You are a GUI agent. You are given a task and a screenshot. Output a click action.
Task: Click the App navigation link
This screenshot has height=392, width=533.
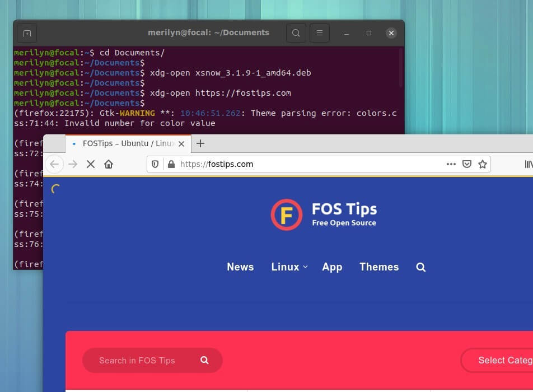(x=332, y=267)
